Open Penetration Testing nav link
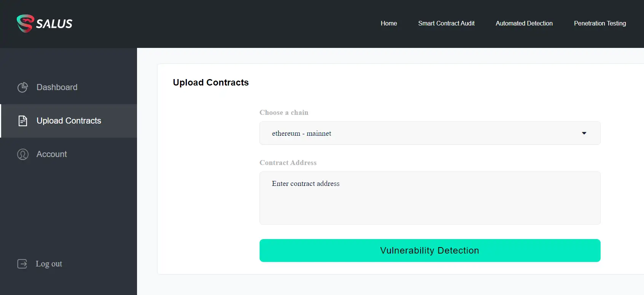 [x=600, y=24]
